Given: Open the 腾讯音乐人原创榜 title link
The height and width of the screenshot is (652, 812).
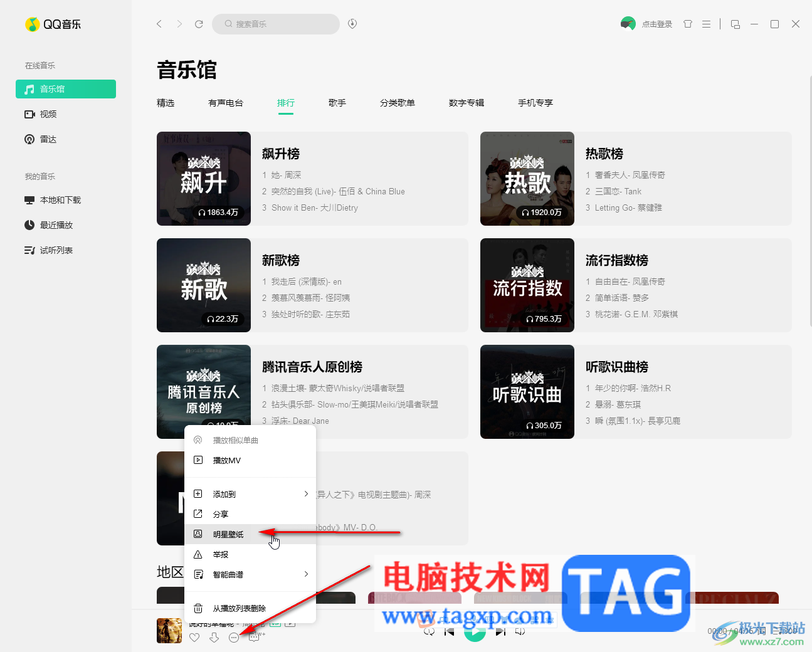Looking at the screenshot, I should click(312, 367).
